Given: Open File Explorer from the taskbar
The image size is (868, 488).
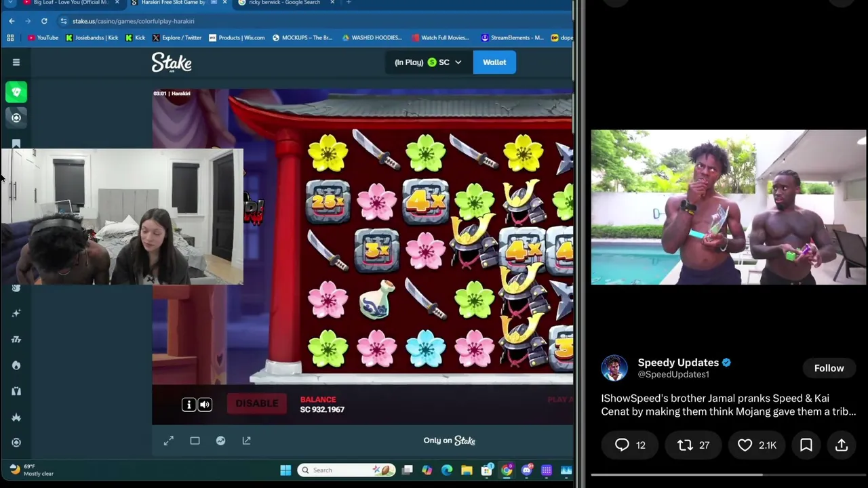Looking at the screenshot, I should (x=467, y=470).
